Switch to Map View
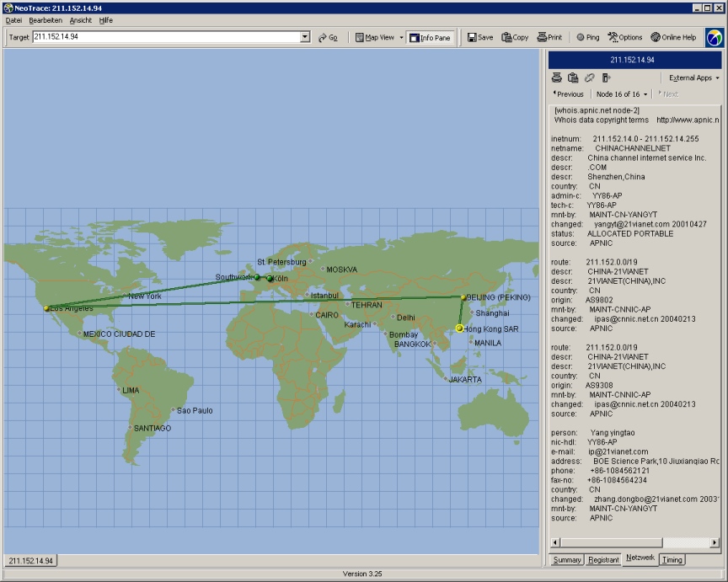Screen dimensions: 728x582 (x=374, y=37)
